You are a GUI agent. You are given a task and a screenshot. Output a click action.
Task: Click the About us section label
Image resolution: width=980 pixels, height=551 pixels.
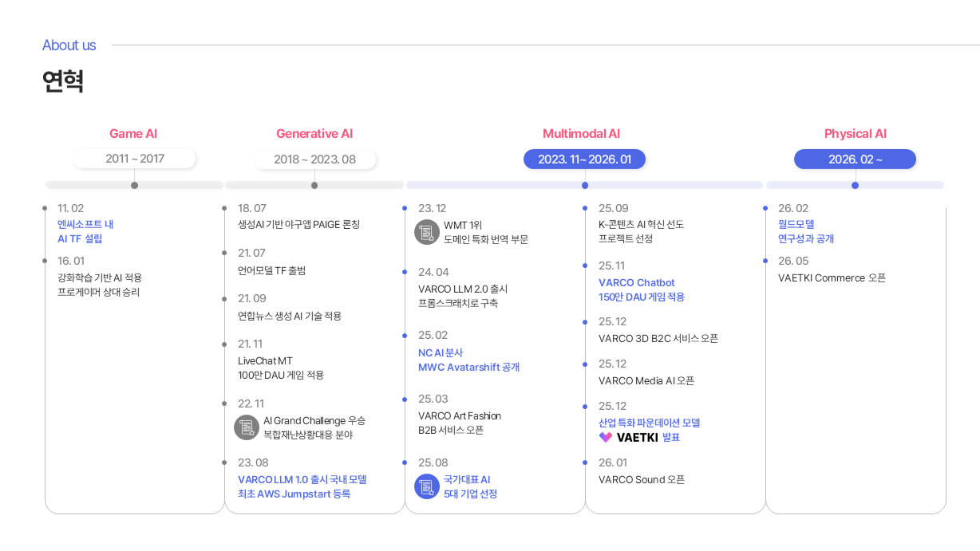69,45
